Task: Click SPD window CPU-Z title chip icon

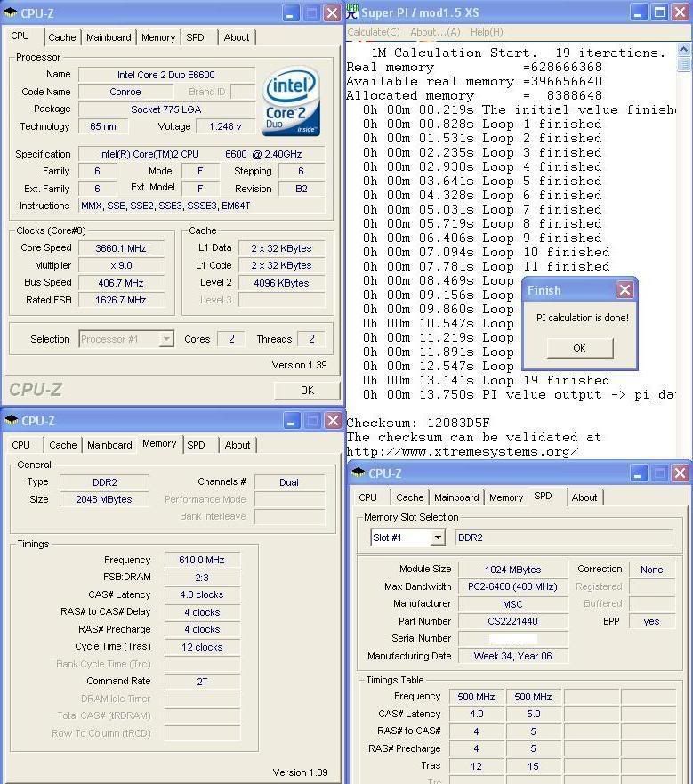Action: 358,473
